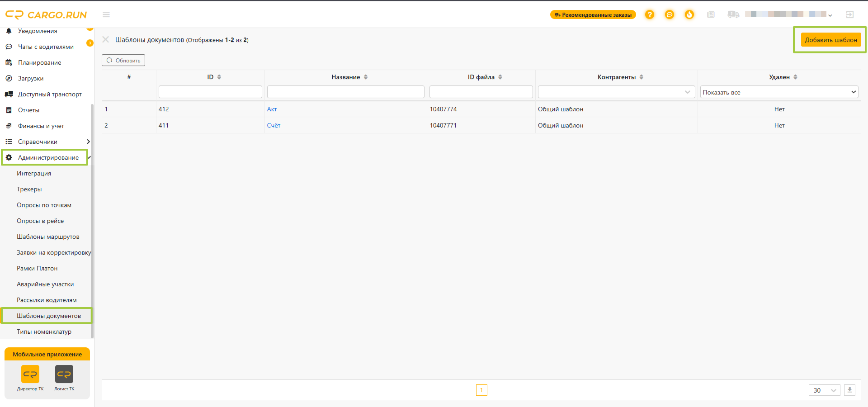Open the orange chat bubble icon
This screenshot has height=407, width=868.
(x=670, y=14)
